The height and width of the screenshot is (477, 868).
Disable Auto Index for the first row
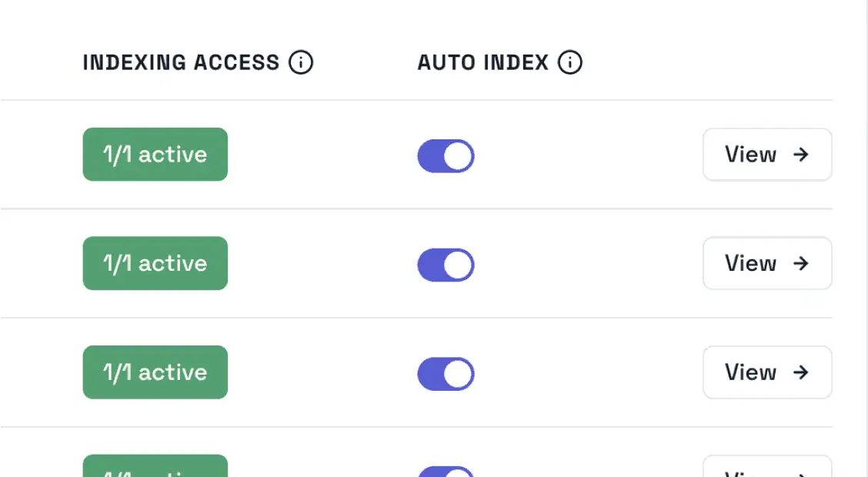tap(446, 155)
